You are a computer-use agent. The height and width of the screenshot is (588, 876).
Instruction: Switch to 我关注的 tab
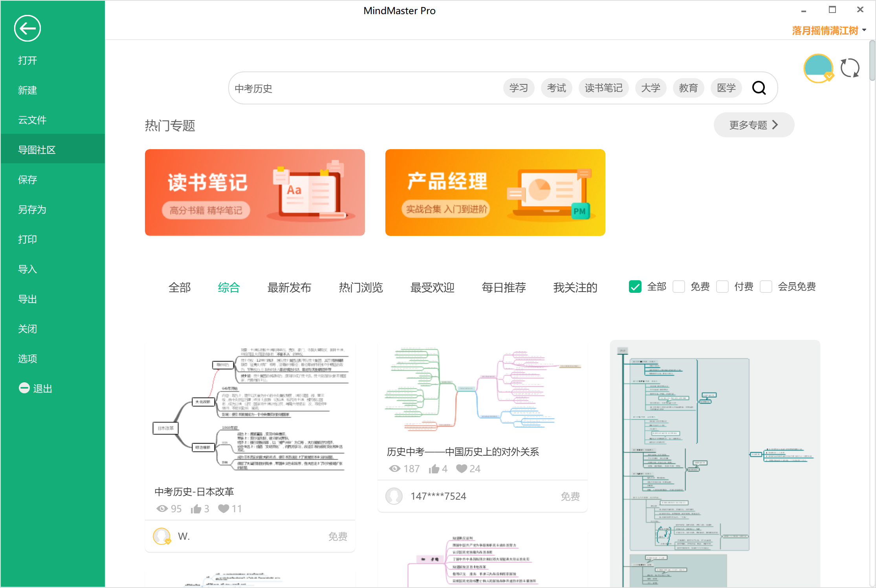(575, 287)
